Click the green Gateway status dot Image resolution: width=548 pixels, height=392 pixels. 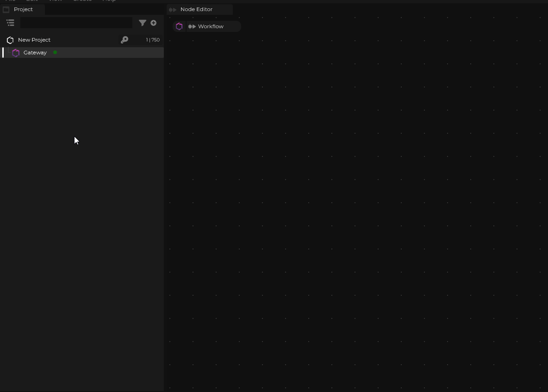[x=55, y=52]
